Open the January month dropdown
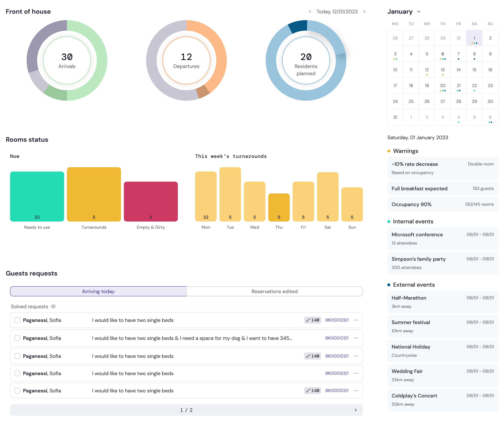The width and height of the screenshot is (504, 433). pos(418,12)
